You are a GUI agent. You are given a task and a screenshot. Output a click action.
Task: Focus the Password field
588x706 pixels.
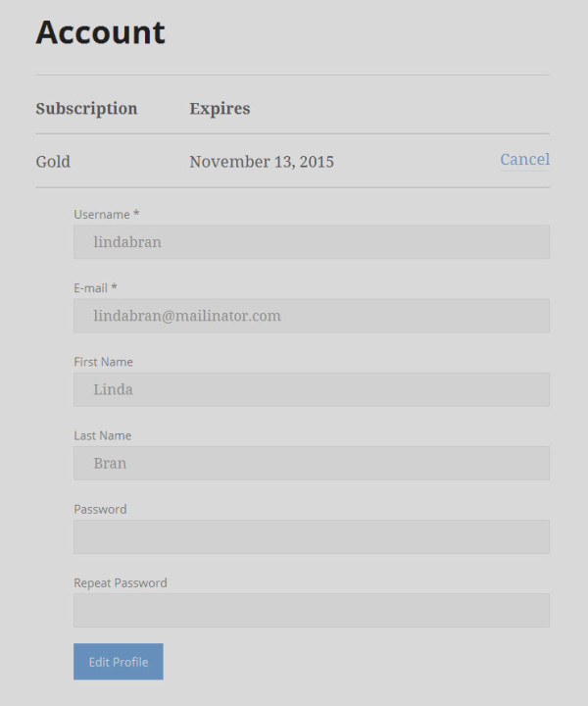click(311, 536)
